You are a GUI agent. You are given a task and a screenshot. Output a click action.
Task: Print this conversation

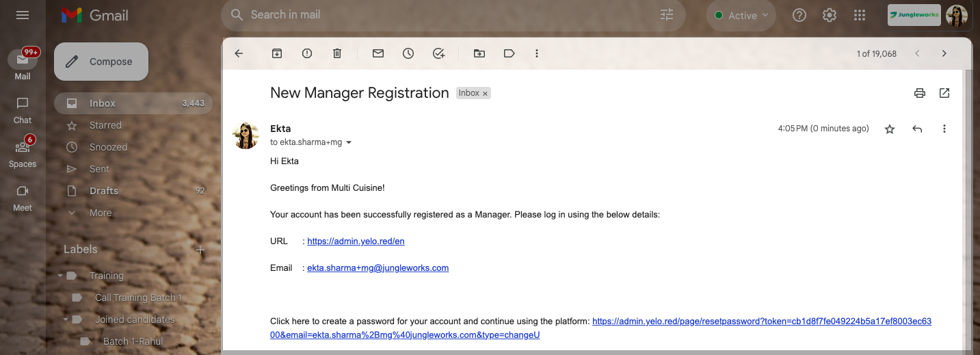920,93
